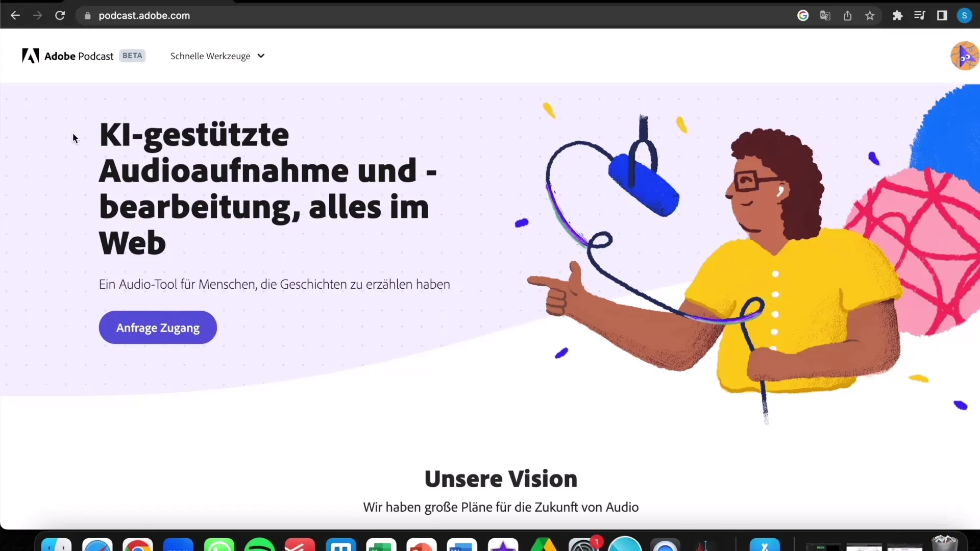Toggle the browser sidebar panel icon
The height and width of the screenshot is (551, 980).
pyautogui.click(x=943, y=15)
